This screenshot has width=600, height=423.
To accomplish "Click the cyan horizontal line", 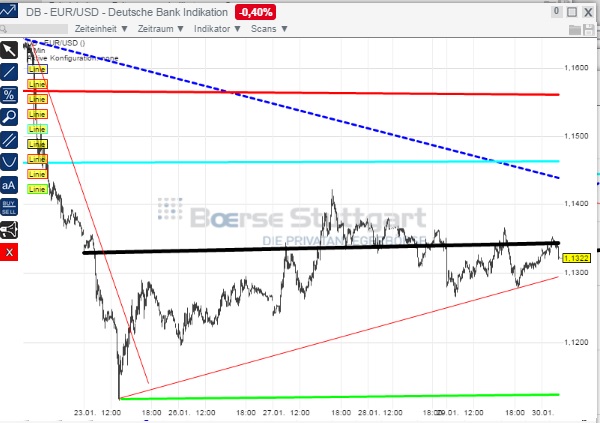I will [x=291, y=162].
